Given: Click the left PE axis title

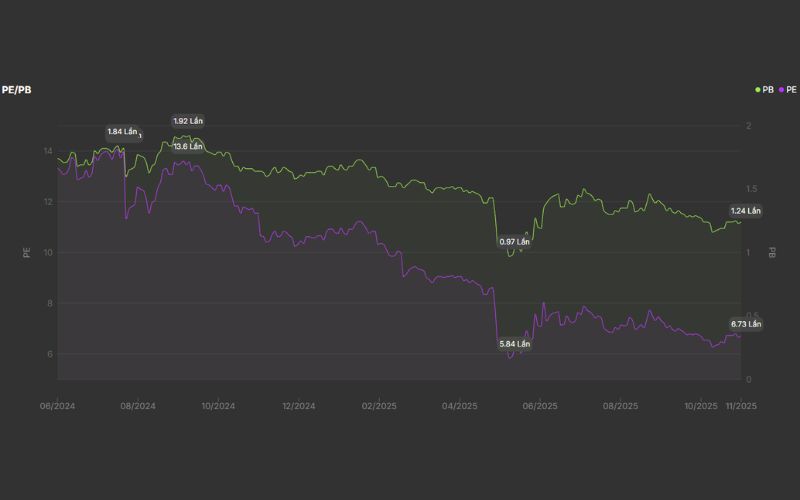Looking at the screenshot, I should [x=26, y=253].
